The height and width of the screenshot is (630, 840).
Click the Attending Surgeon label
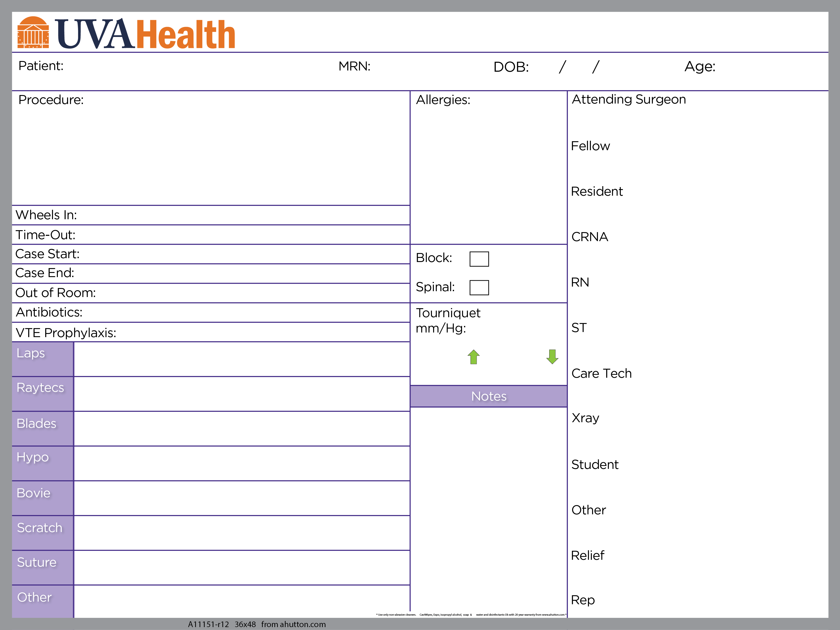pyautogui.click(x=629, y=99)
